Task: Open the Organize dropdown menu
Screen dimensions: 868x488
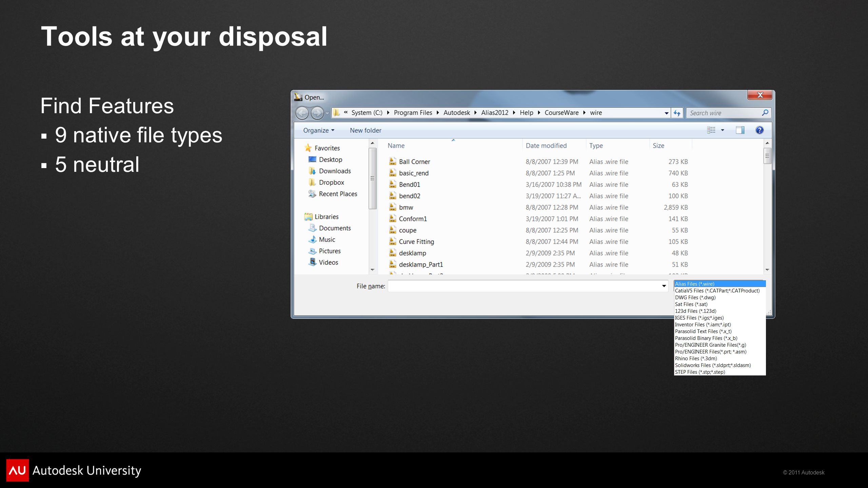Action: (x=319, y=130)
